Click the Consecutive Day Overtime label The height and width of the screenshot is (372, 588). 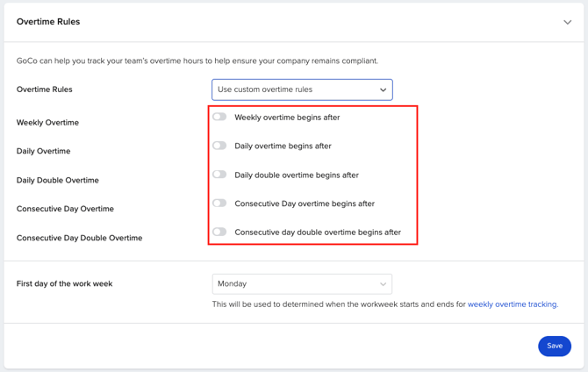tap(65, 209)
